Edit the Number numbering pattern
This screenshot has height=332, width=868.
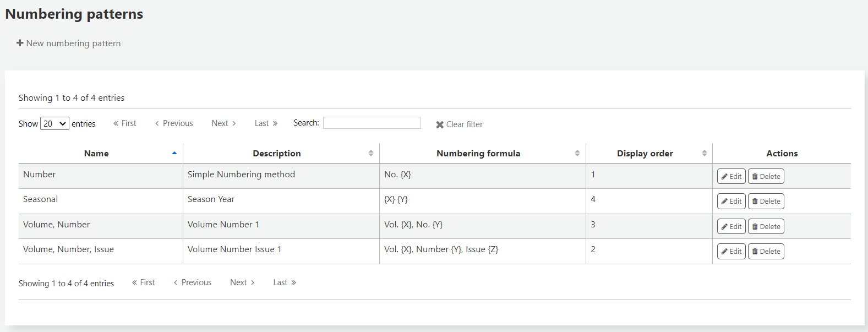pyautogui.click(x=731, y=176)
